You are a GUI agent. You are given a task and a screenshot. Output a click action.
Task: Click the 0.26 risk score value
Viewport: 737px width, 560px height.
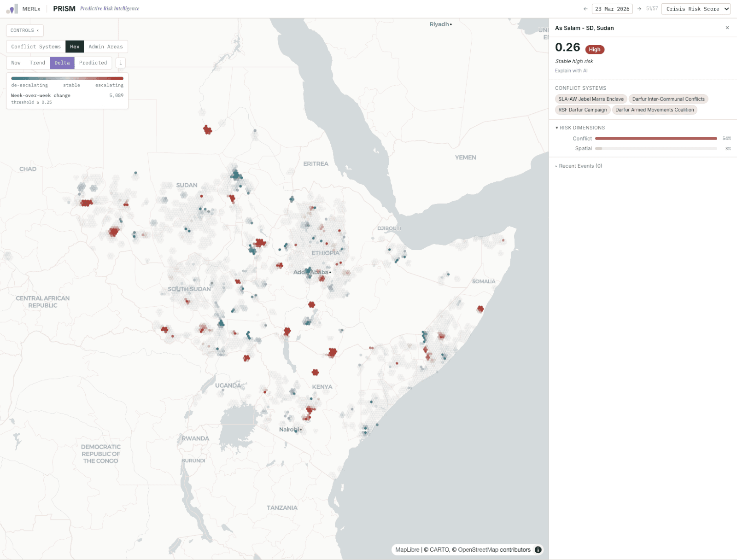(x=567, y=47)
